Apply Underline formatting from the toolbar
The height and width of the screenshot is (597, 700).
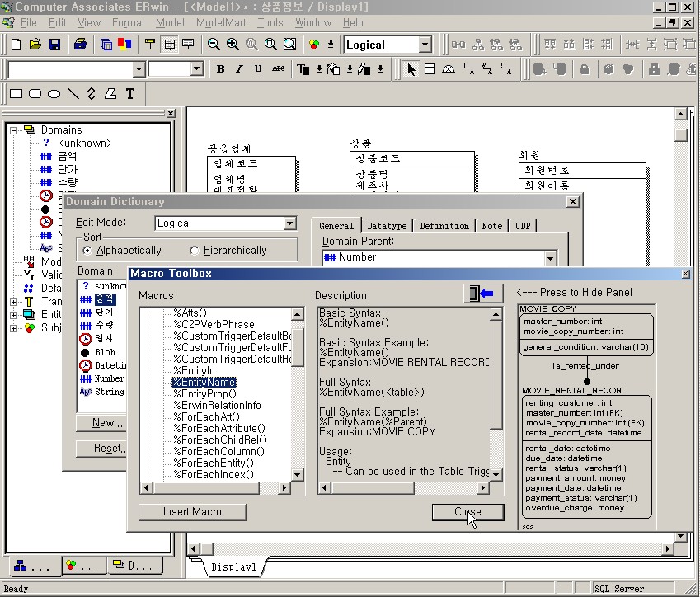pos(258,69)
